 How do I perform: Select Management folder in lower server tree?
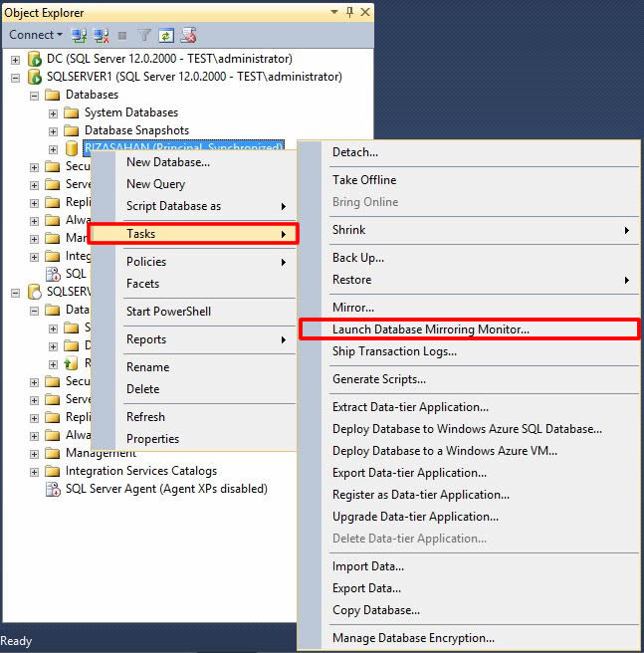point(101,453)
